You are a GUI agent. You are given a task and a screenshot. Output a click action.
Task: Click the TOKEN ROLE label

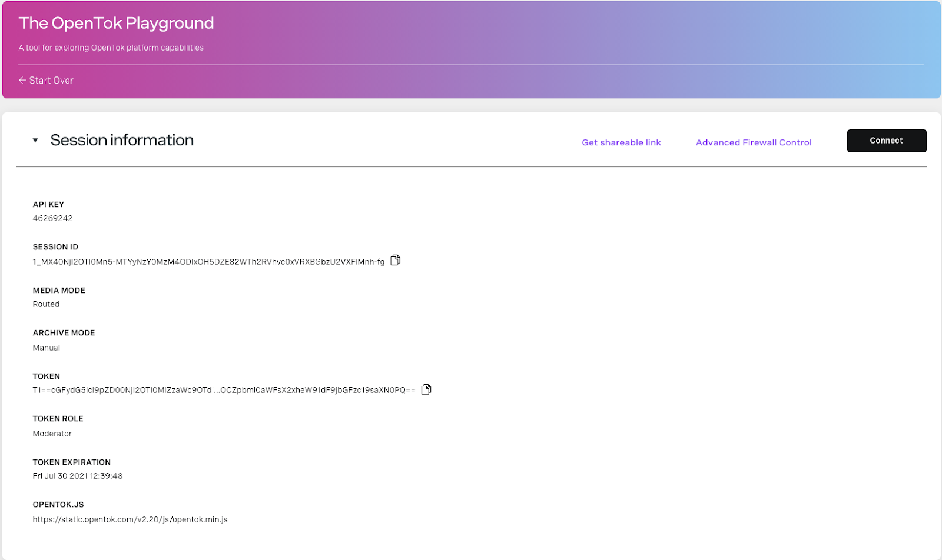pyautogui.click(x=58, y=419)
